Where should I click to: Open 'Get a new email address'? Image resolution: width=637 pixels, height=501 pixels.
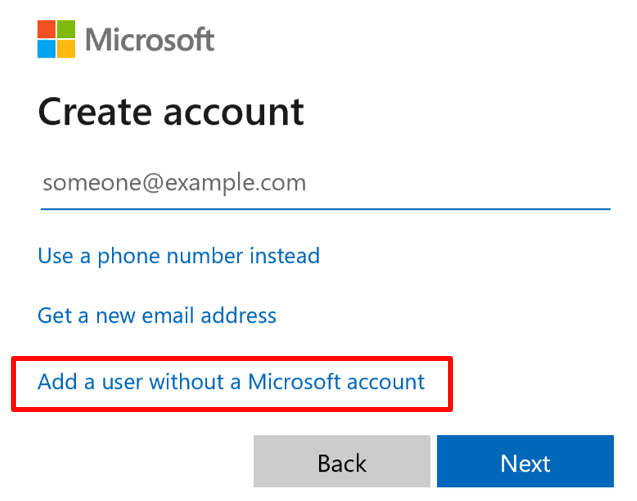(x=157, y=316)
